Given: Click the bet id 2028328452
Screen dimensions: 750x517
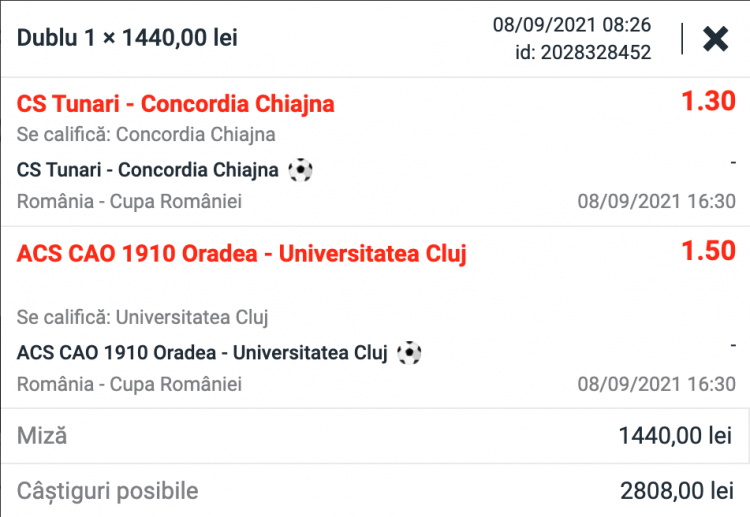Looking at the screenshot, I should tap(583, 53).
